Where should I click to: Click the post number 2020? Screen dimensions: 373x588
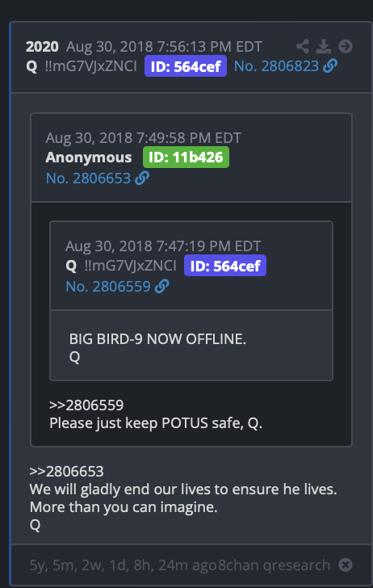click(x=42, y=47)
